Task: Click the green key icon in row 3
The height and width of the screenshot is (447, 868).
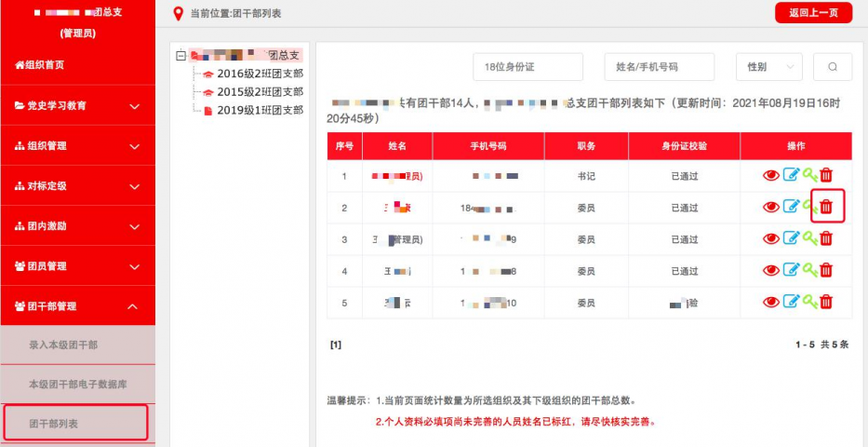Action: pyautogui.click(x=809, y=238)
